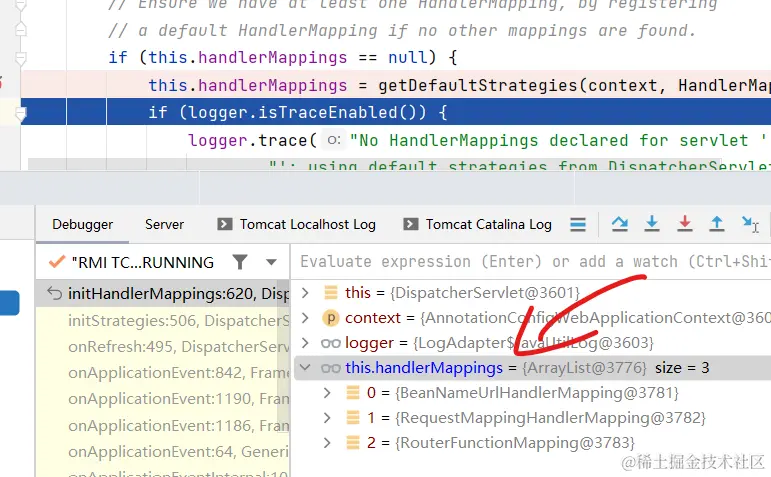The image size is (771, 477).
Task: Select the onApplicationEvent:842 stack frame
Action: [164, 373]
